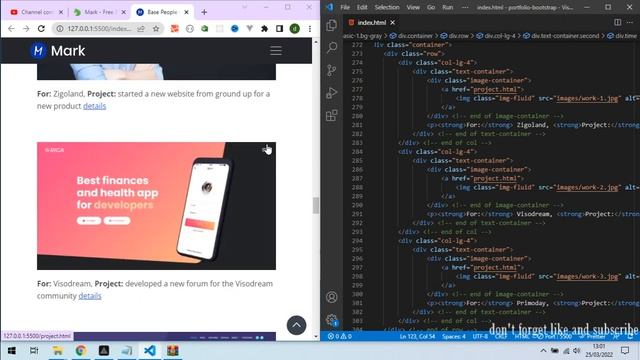The height and width of the screenshot is (360, 640).
Task: Open editor more actions ellipsis
Action: [630, 22]
